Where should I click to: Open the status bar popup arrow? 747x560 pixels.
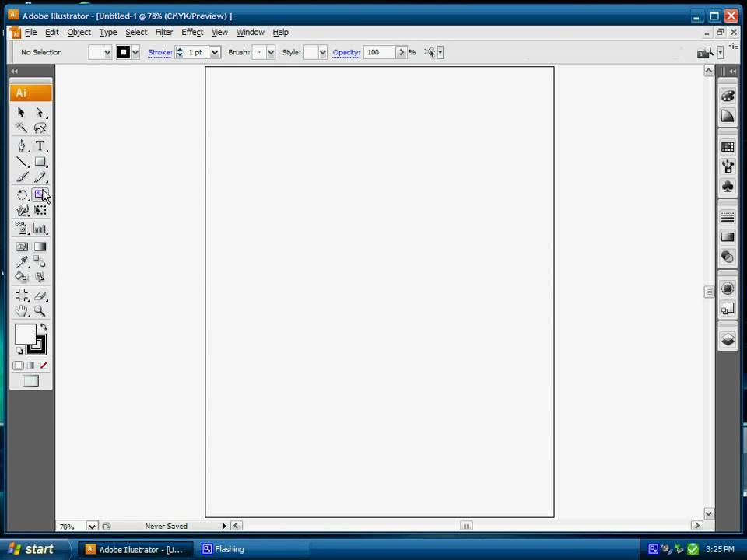[224, 527]
